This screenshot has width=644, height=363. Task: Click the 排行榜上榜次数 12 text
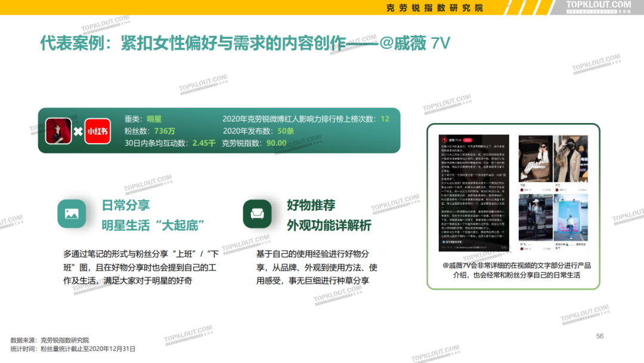[306, 119]
